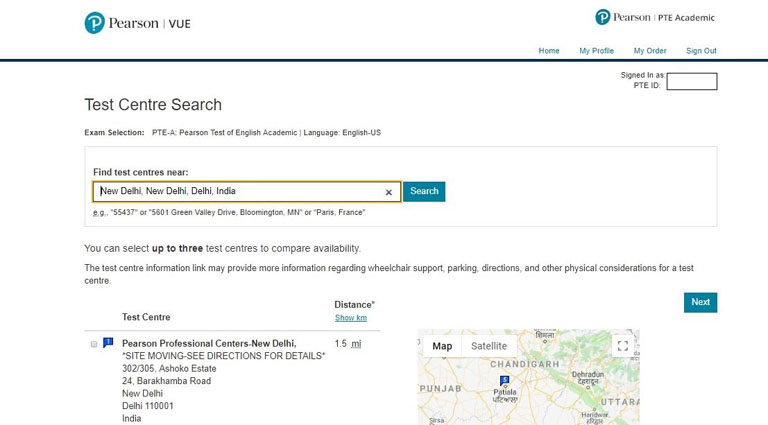Click the Exam Selection PTE-A text

point(232,133)
